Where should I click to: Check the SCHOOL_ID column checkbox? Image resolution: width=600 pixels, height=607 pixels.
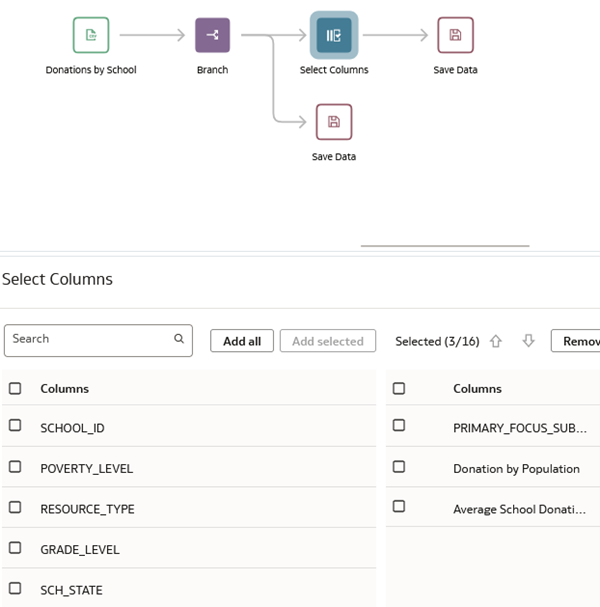click(x=15, y=426)
